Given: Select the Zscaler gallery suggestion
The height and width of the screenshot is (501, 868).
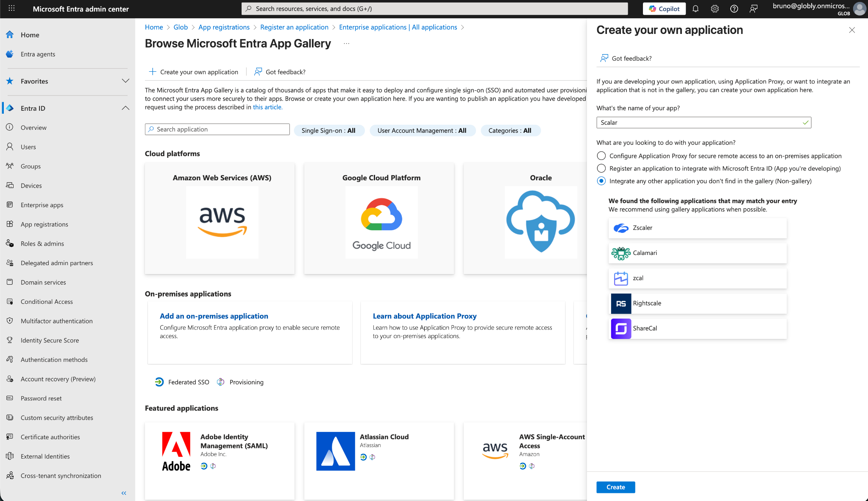Looking at the screenshot, I should 697,228.
